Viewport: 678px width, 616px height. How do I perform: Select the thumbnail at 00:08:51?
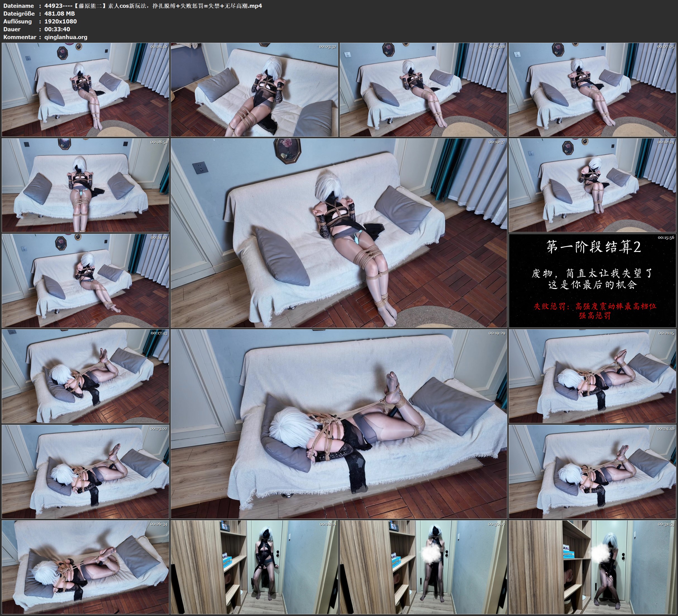85,185
